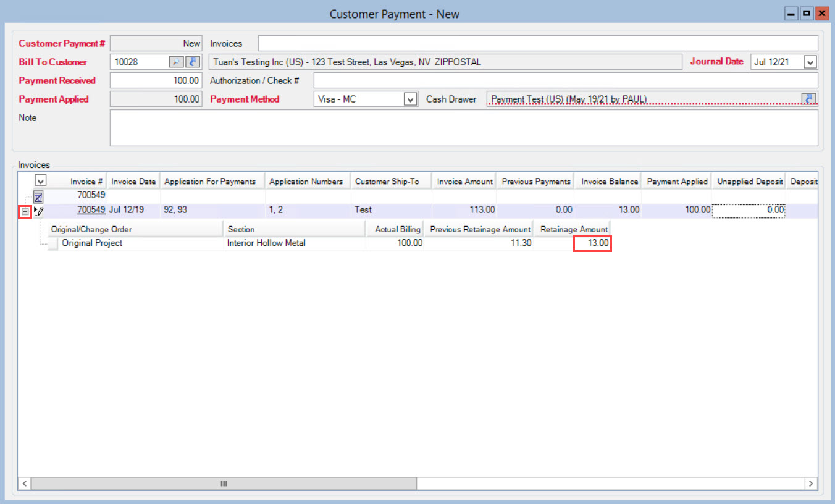Click the Cash Drawer go-to arrow icon
The width and height of the screenshot is (835, 504).
click(808, 99)
